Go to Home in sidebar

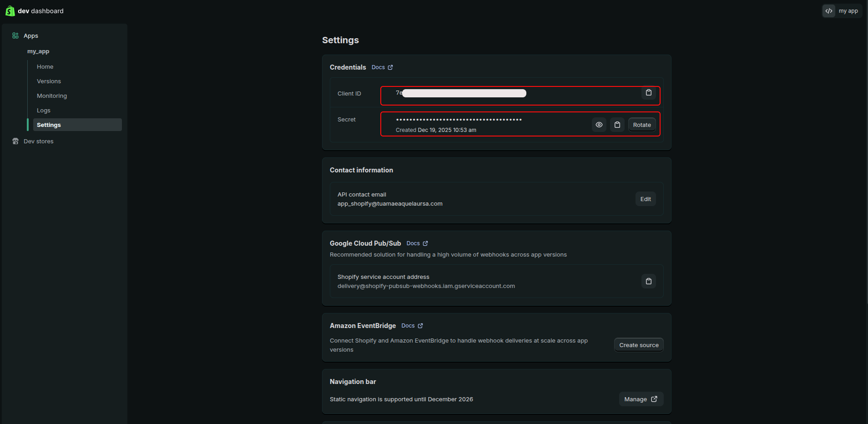click(45, 66)
